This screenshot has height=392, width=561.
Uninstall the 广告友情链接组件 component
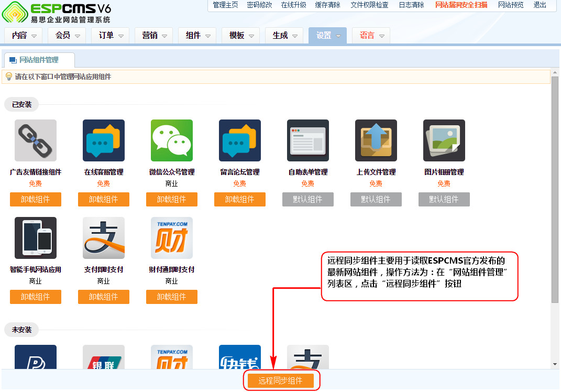pyautogui.click(x=36, y=199)
